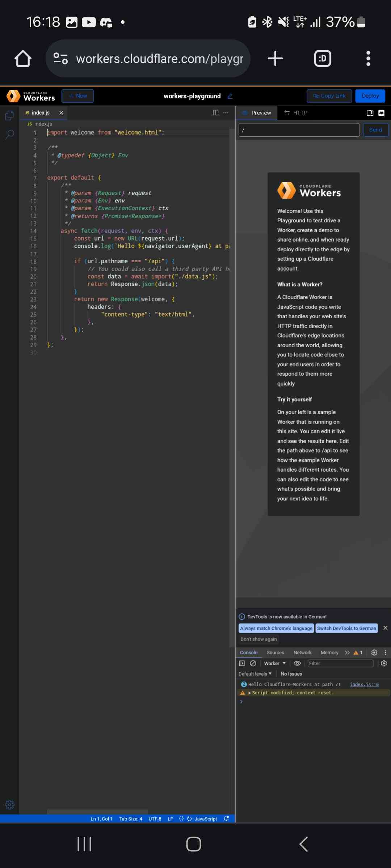Select the Console DevTools tab
This screenshot has height=868, width=391.
coord(249,652)
